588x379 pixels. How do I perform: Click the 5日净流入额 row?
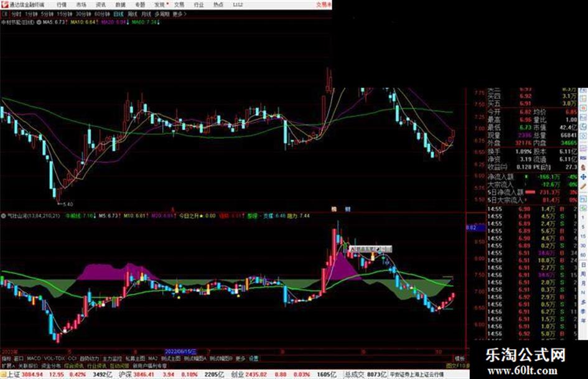(533, 192)
